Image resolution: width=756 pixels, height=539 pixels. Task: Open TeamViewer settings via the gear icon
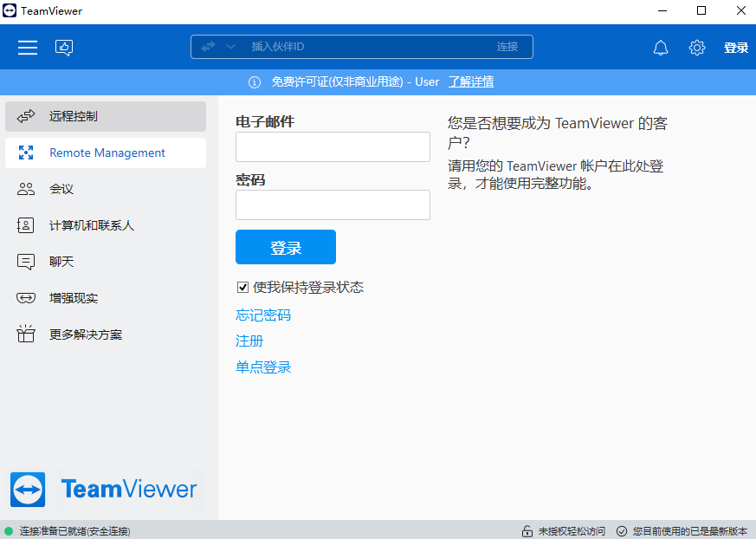[697, 47]
